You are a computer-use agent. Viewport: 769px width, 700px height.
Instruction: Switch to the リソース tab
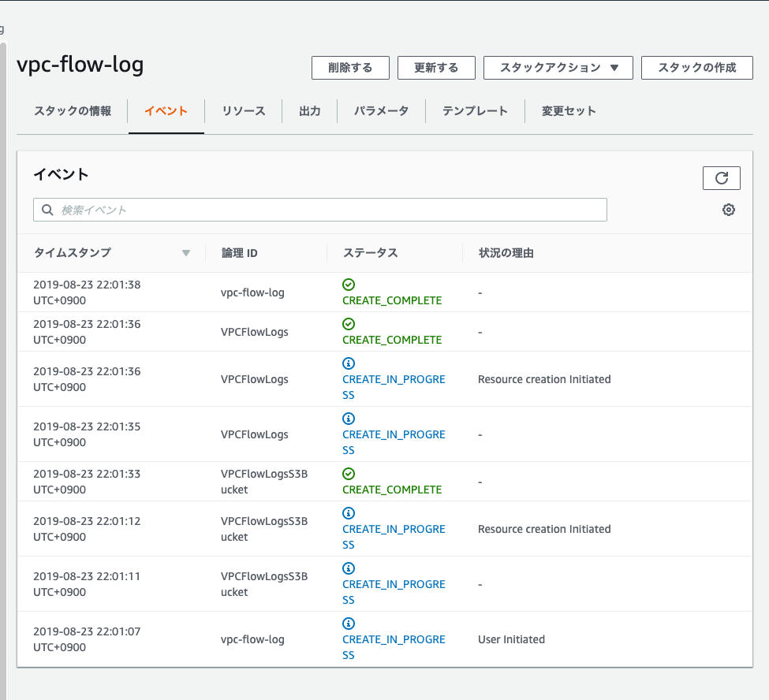(x=242, y=111)
